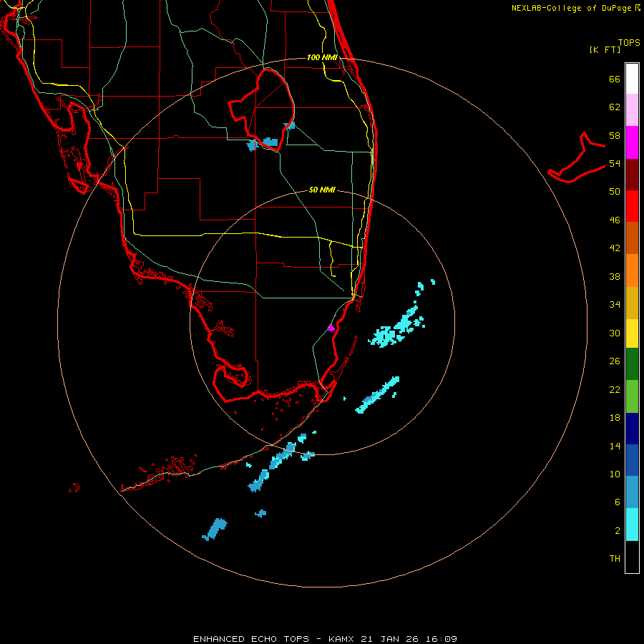Viewport: 644px width, 644px height.
Task: Click the yellow 34 kft legend band
Action: [x=632, y=333]
